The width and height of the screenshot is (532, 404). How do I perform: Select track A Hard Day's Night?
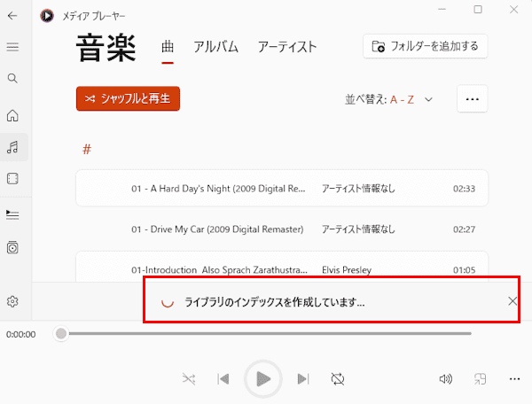click(x=282, y=188)
